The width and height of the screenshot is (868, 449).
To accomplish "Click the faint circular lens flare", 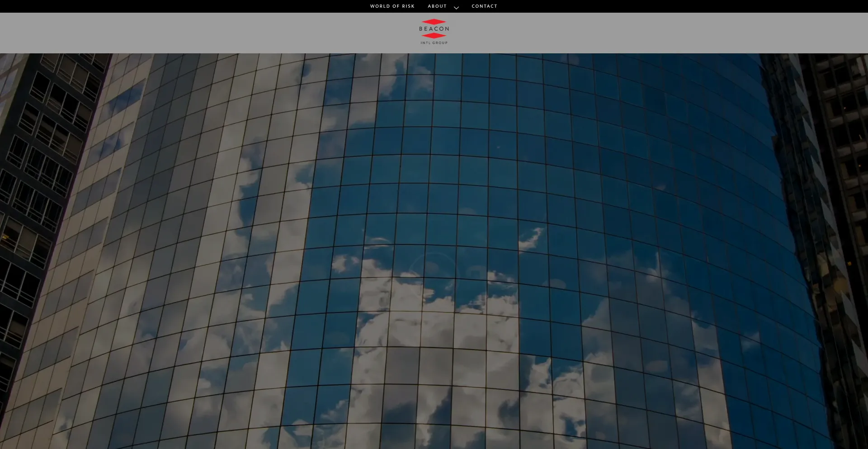I will click(433, 271).
